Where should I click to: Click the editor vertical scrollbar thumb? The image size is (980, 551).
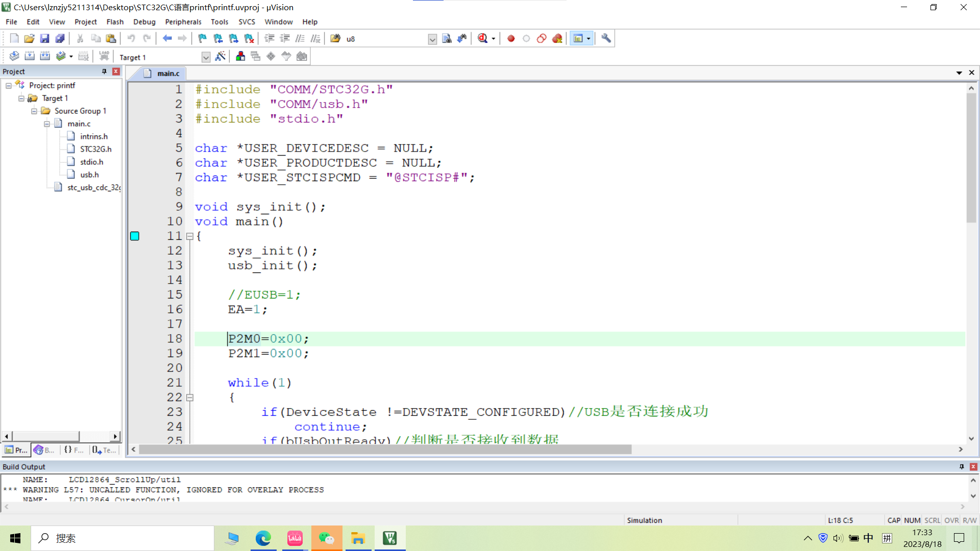[x=971, y=158]
